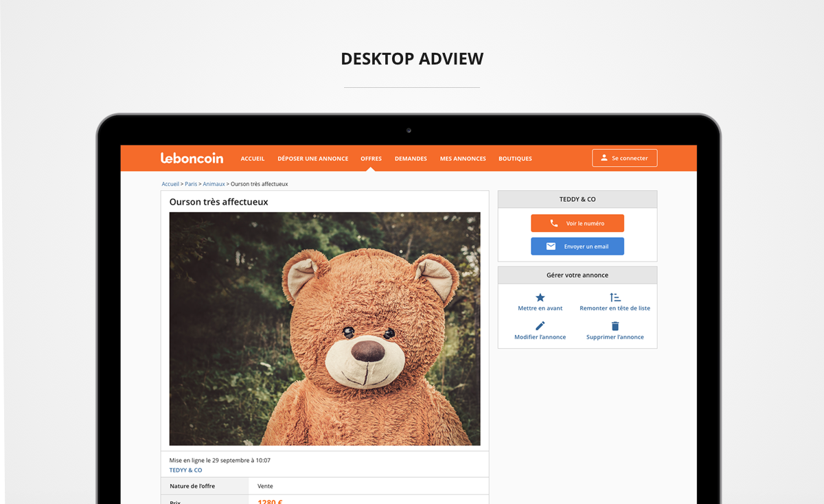Navigate to Mes annonces
The height and width of the screenshot is (504, 824).
point(463,159)
